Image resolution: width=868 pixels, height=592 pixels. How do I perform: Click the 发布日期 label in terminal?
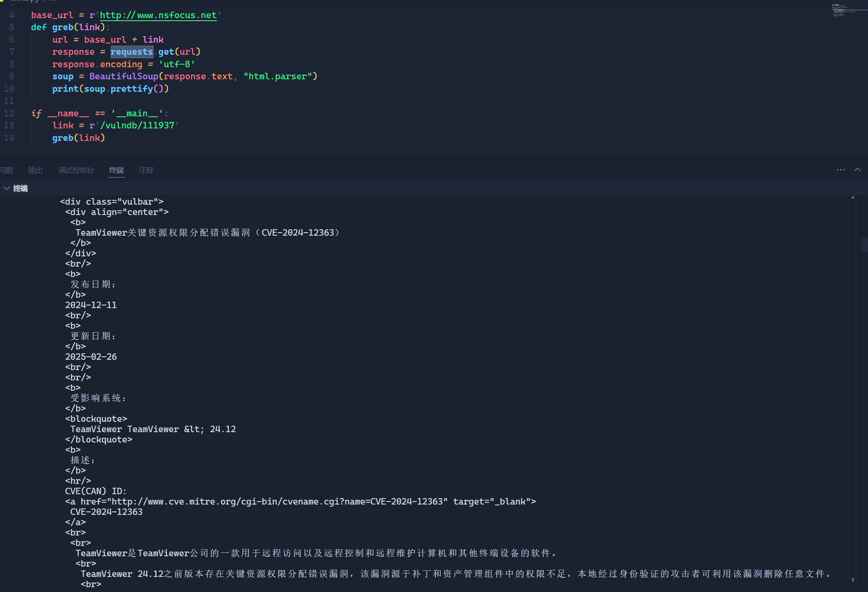pos(93,284)
